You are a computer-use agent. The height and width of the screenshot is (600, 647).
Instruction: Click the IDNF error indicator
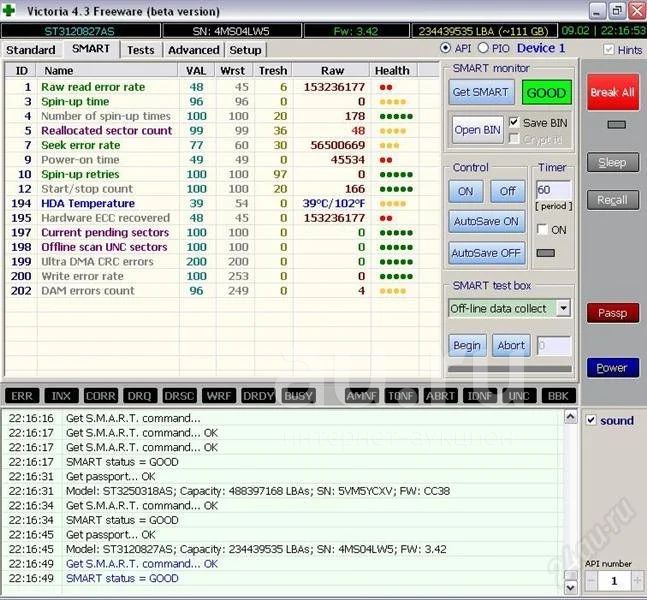tap(480, 396)
